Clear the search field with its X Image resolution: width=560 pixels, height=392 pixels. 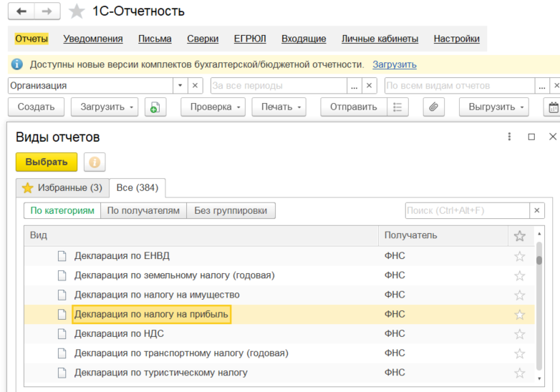537,211
